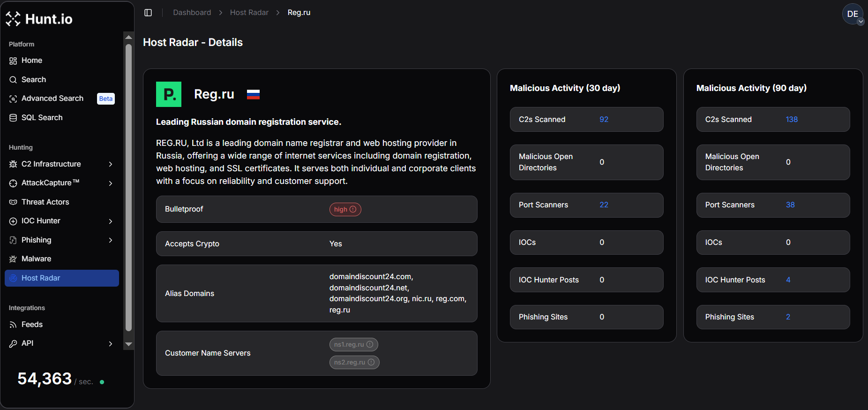Screen dimensions: 868x410
Task: Click the Bulletproof high info badge
Action: 345,209
